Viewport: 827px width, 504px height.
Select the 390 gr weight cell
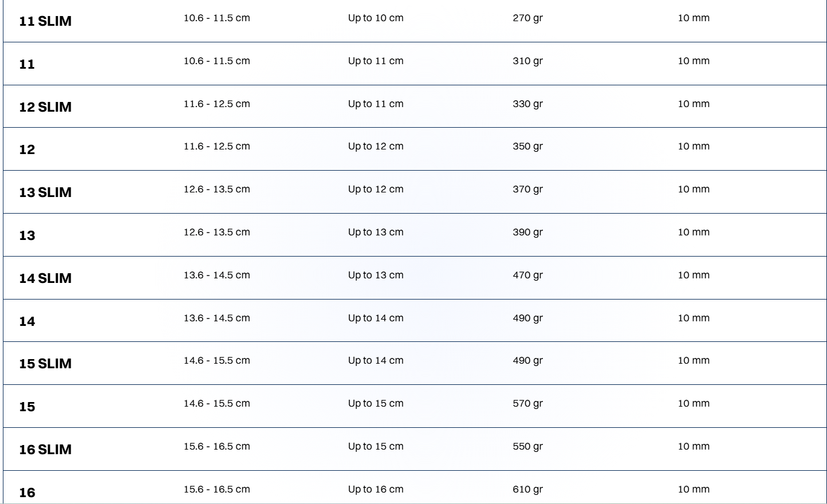click(527, 232)
